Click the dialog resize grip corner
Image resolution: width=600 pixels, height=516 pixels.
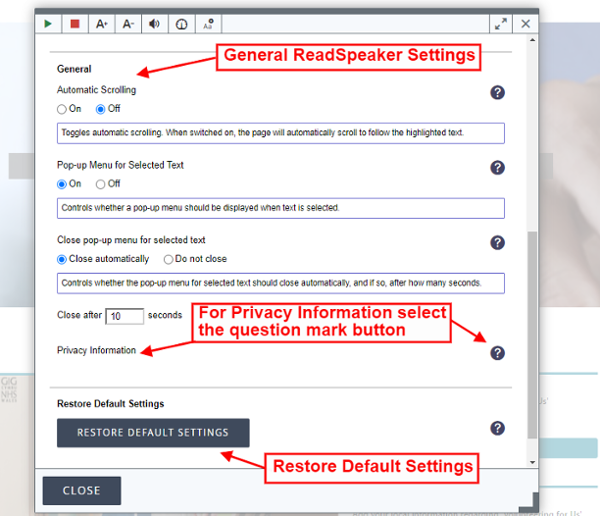529,502
